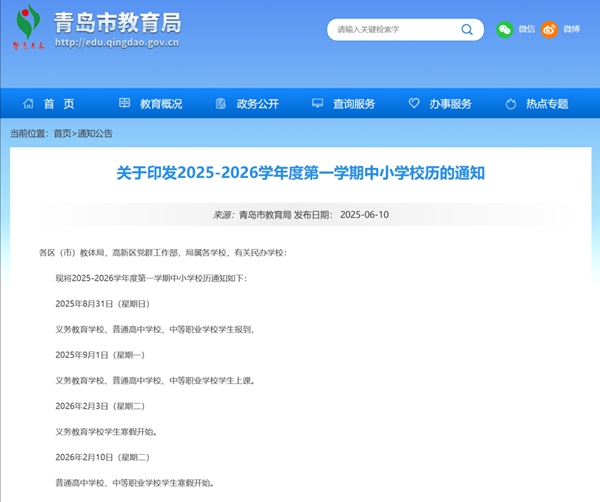The height and width of the screenshot is (502, 600).
Task: Click the monitor icon beside 查询服务
Action: click(x=317, y=104)
